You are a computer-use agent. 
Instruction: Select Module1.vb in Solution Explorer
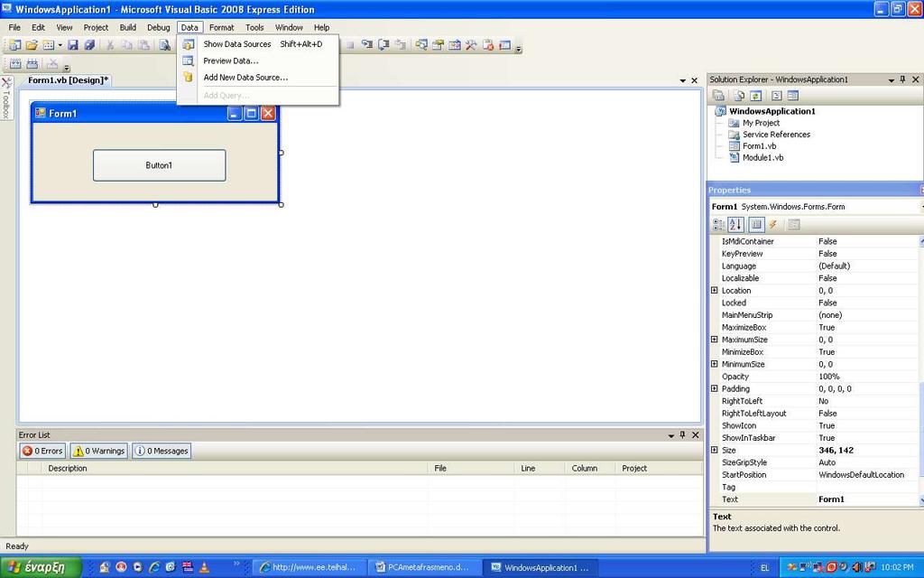762,157
